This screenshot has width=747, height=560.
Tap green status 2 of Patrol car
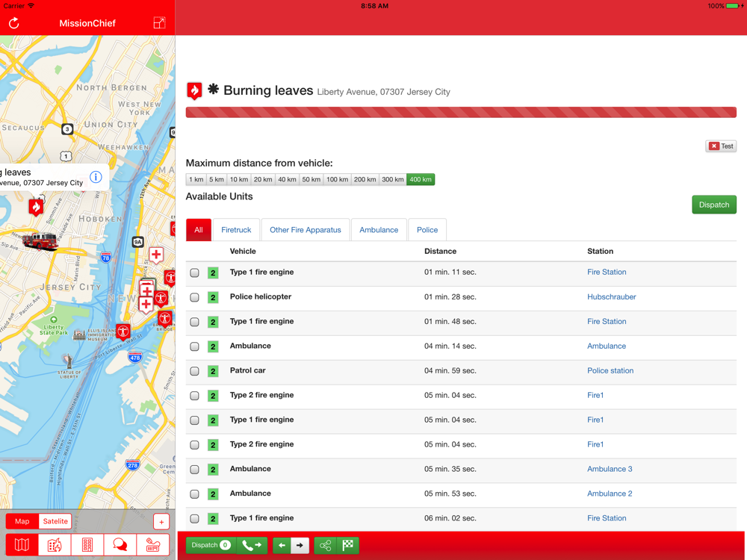tap(213, 371)
